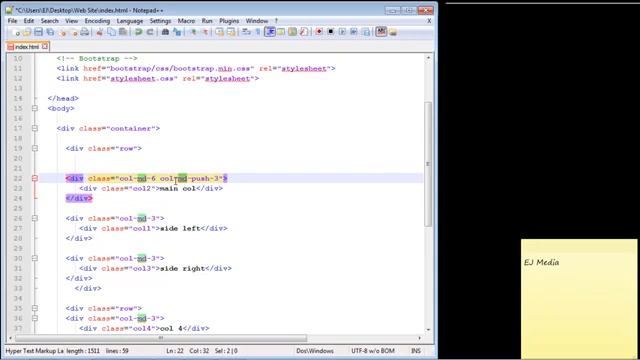Cut selection with the scissors icon
This screenshot has width=640, height=360.
click(x=99, y=32)
